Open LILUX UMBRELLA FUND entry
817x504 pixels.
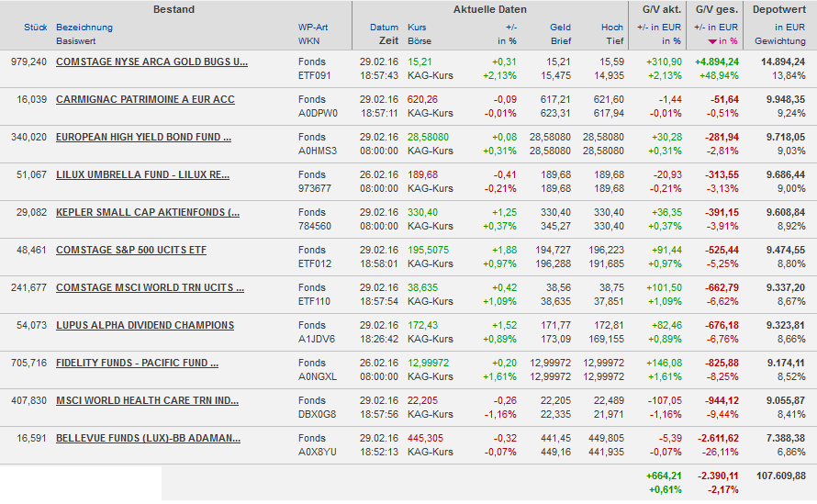(x=142, y=174)
